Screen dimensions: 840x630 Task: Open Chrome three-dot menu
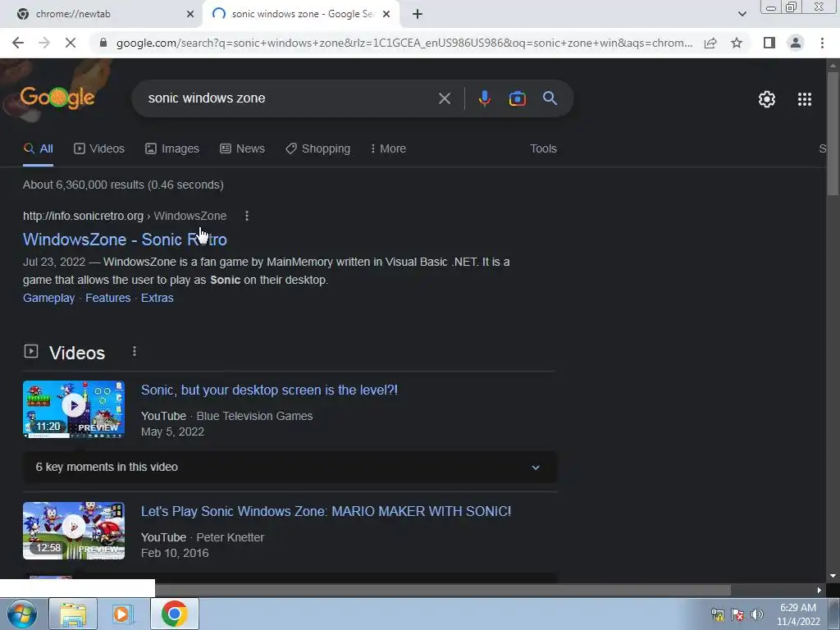tap(822, 43)
